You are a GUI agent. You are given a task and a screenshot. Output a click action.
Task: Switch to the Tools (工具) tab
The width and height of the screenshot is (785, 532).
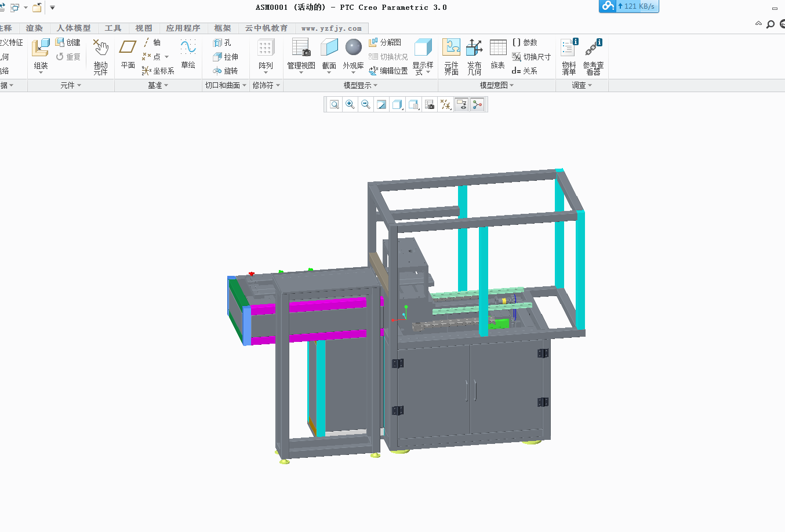113,28
